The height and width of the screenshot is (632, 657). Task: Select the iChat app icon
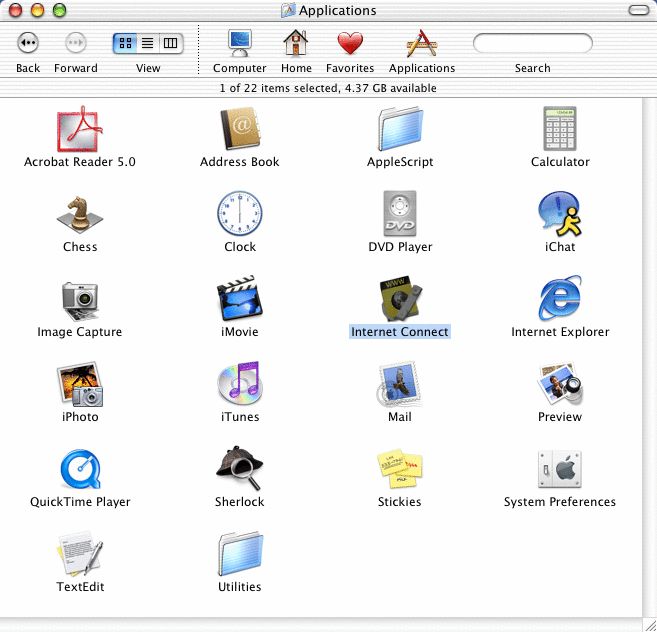[560, 214]
